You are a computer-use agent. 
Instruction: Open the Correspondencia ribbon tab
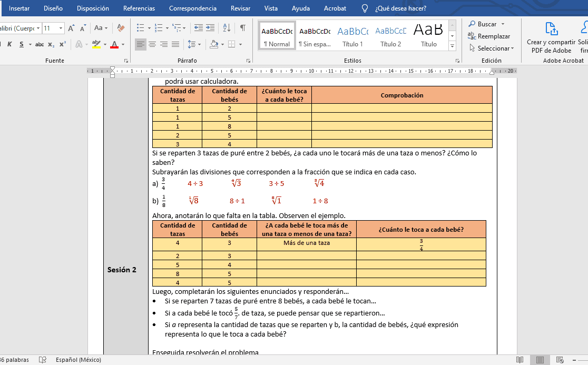(x=193, y=8)
